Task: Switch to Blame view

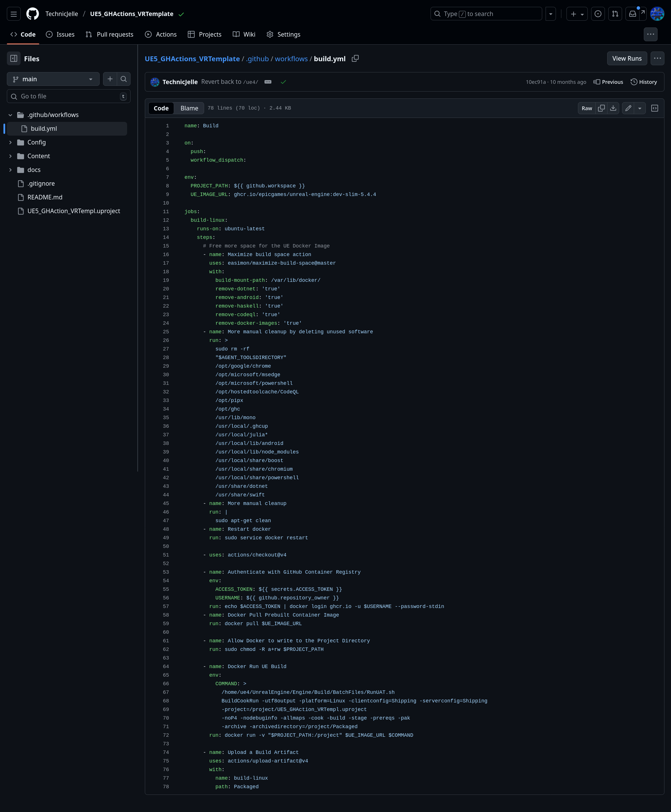Action: tap(189, 108)
